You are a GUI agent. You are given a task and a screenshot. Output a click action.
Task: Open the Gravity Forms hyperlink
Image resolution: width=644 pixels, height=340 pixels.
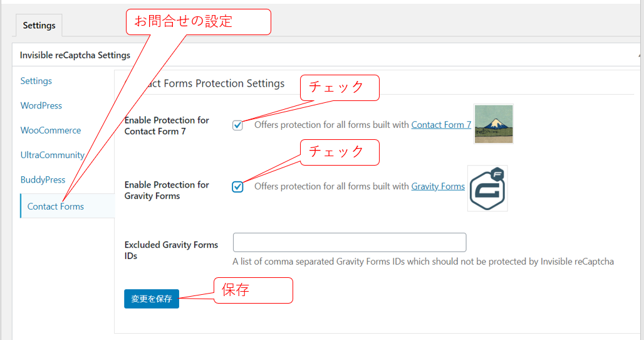coord(438,186)
